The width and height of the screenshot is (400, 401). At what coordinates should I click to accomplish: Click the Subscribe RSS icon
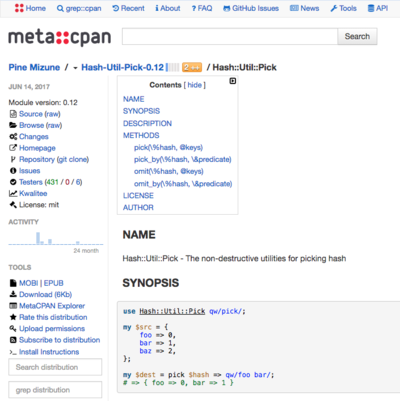coord(13,340)
